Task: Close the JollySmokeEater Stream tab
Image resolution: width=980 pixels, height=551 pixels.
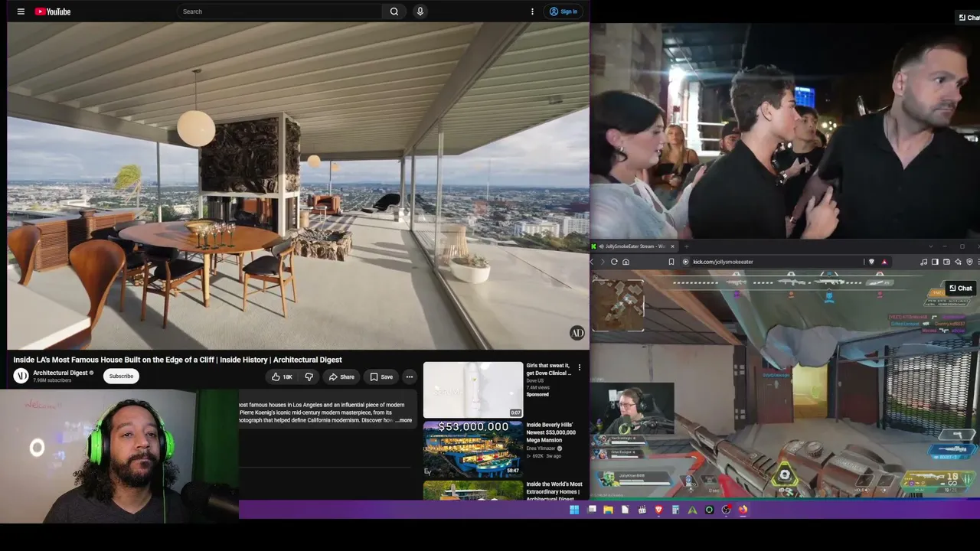Action: pos(672,246)
